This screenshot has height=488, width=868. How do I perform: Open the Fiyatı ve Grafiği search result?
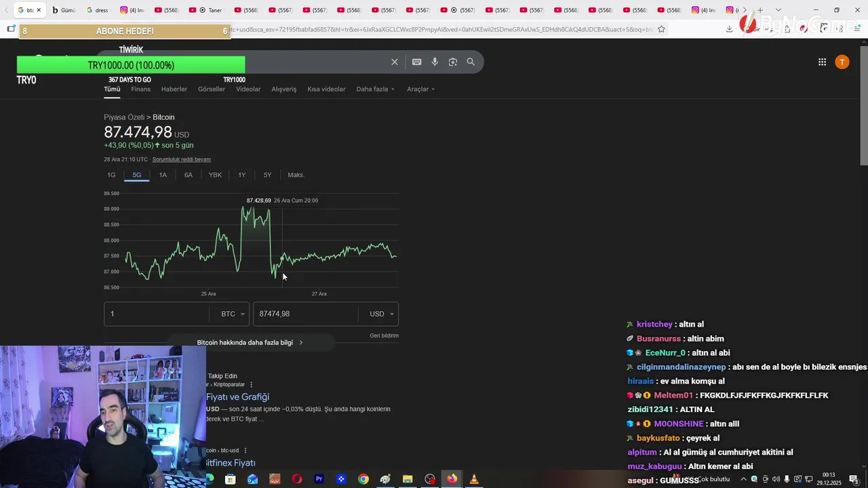pos(237,396)
